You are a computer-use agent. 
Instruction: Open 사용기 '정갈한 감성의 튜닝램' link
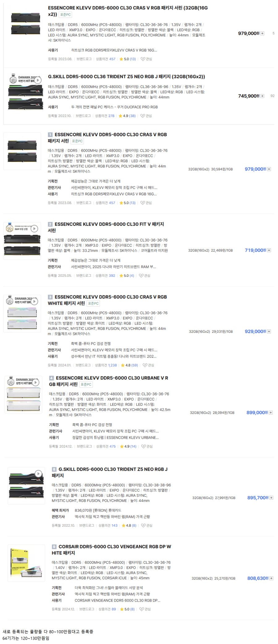116,438
